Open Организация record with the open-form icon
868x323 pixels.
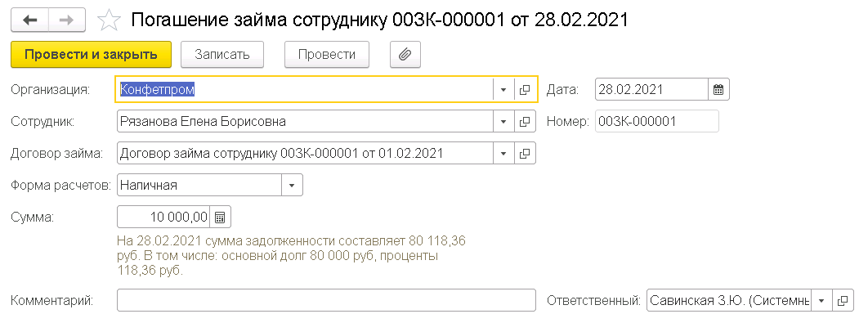point(525,89)
